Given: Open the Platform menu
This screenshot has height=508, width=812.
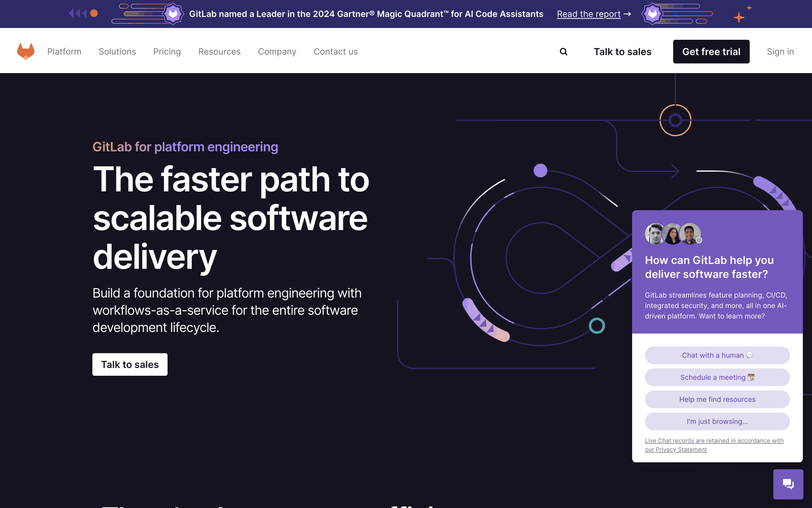Looking at the screenshot, I should [x=64, y=52].
